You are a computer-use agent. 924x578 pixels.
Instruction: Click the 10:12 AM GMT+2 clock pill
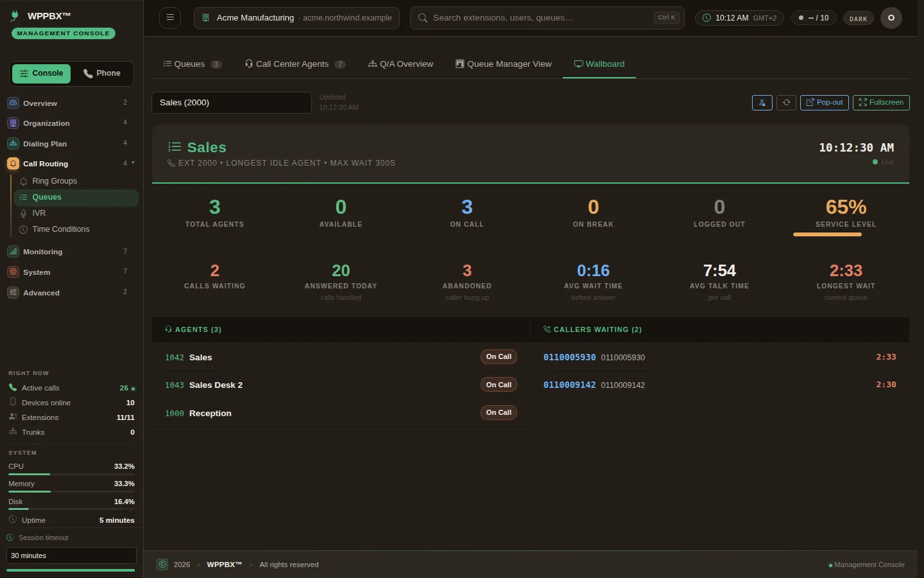click(x=739, y=18)
